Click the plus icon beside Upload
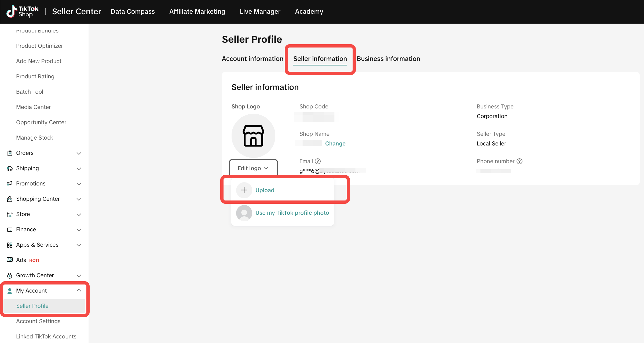 (x=244, y=190)
